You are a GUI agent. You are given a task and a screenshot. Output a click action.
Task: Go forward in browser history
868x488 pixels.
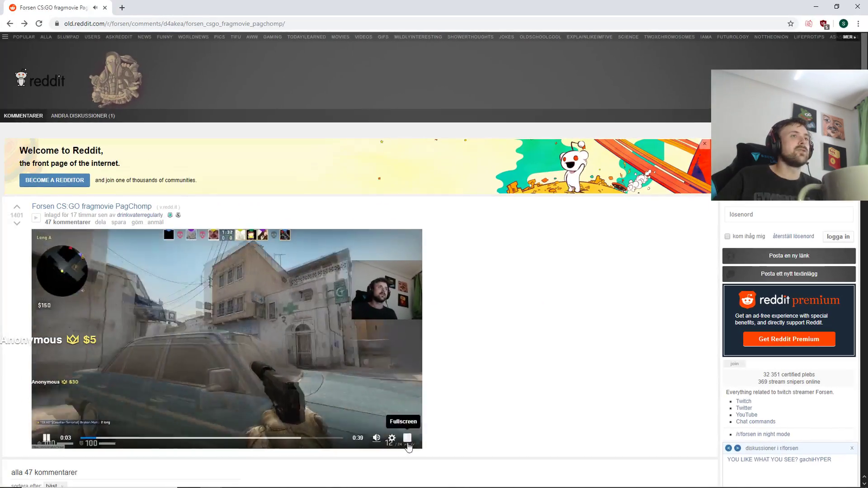point(24,23)
